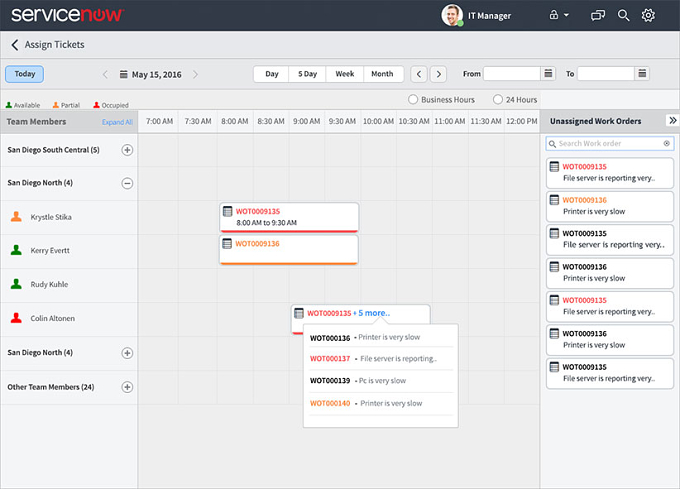Expand San Diego South Central group
The height and width of the screenshot is (489, 680).
pos(127,150)
